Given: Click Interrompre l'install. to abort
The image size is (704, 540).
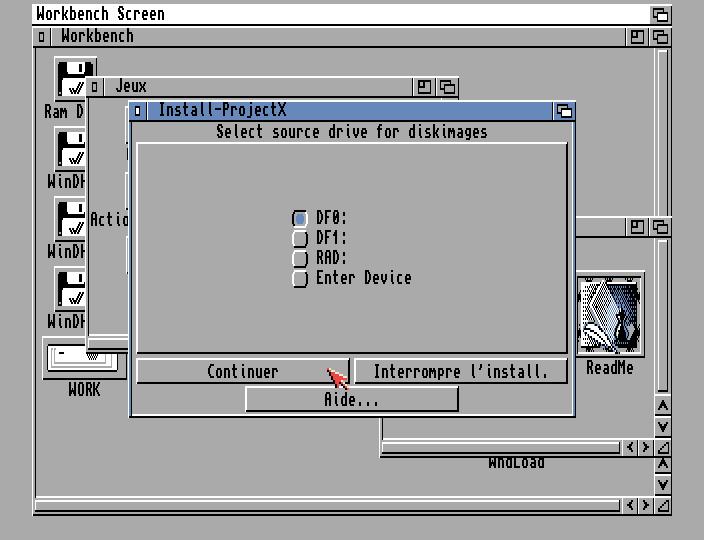Looking at the screenshot, I should tap(461, 371).
